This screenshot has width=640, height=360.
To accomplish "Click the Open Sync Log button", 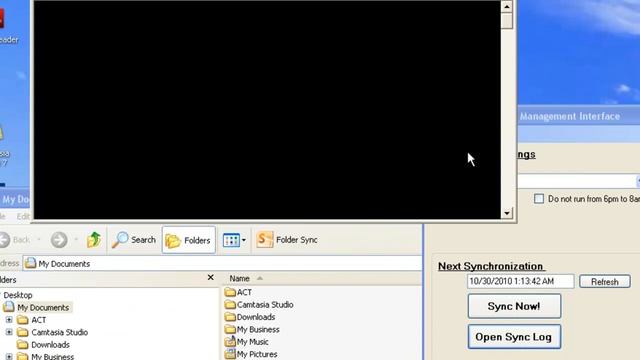I will coord(514,337).
